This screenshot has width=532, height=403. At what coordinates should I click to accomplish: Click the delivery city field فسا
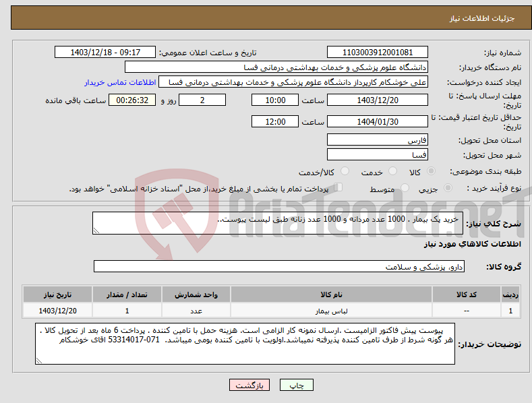click(x=378, y=155)
